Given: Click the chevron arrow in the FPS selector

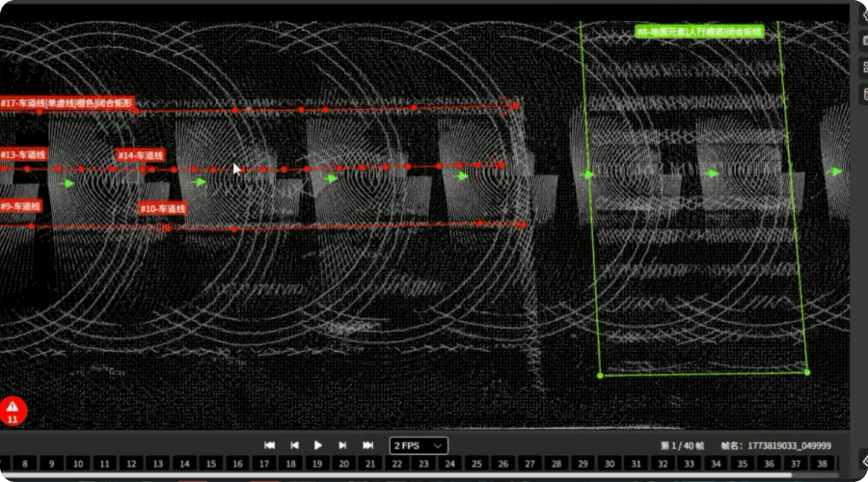Looking at the screenshot, I should click(x=438, y=446).
